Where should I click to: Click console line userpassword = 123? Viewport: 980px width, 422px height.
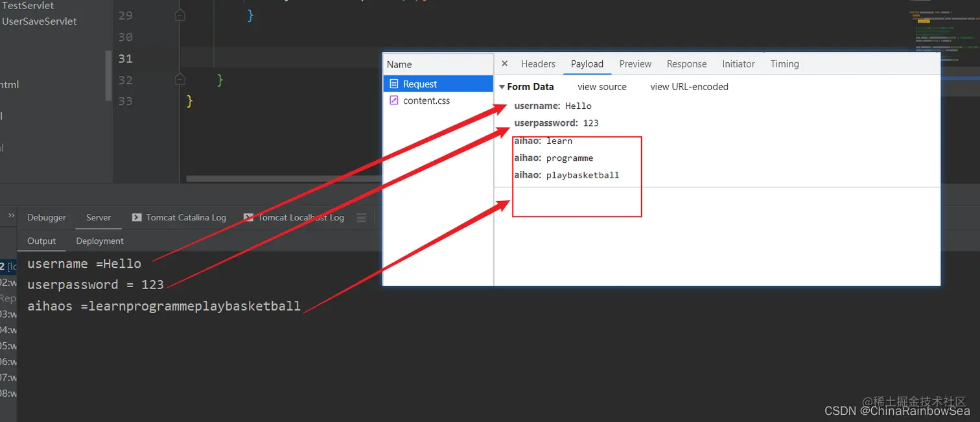pyautogui.click(x=95, y=285)
